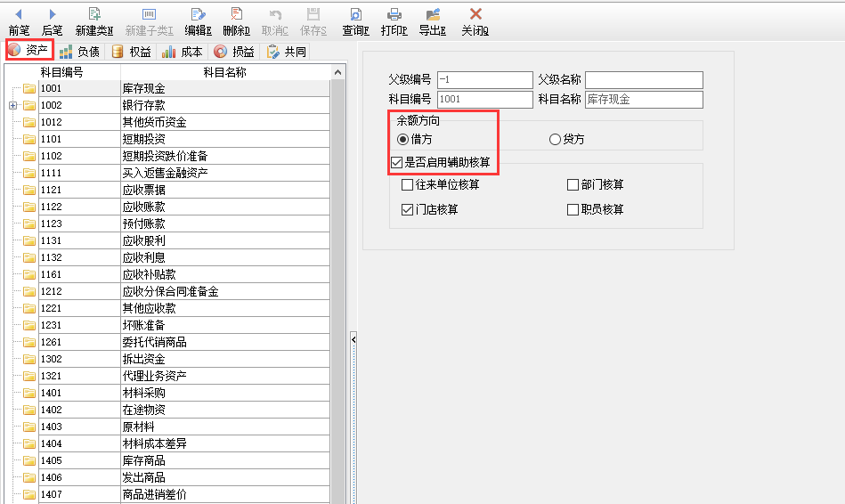Screen dimensions: 845x504
Task: Select the 短期投资跌价准备 row
Action: 184,157
